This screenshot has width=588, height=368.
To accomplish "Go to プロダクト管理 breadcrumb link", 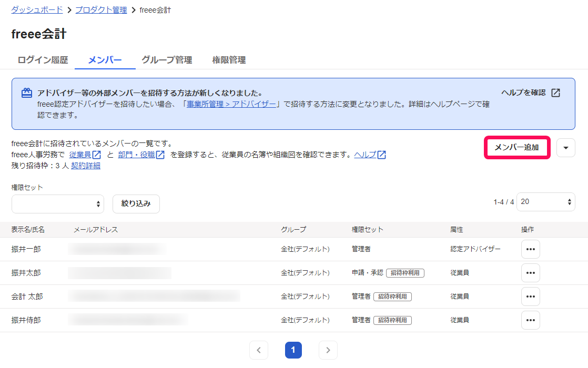I will pyautogui.click(x=102, y=10).
